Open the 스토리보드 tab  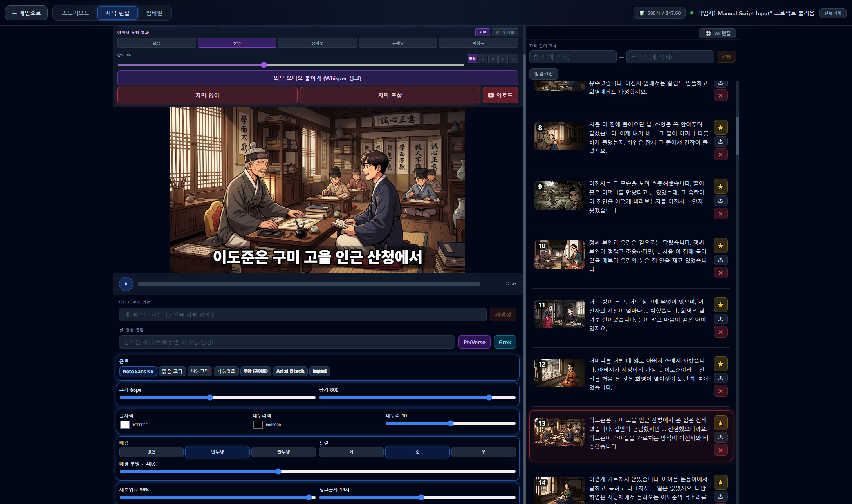(76, 13)
